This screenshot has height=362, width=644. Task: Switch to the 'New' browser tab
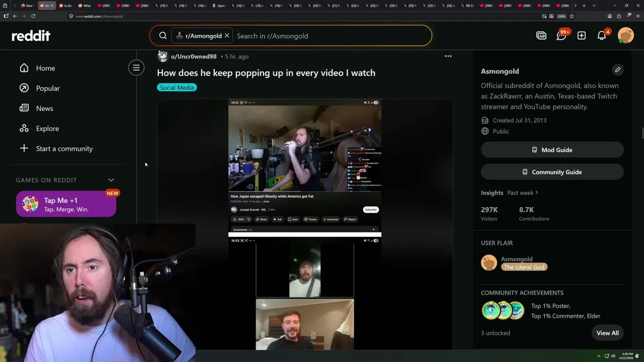tap(27, 6)
